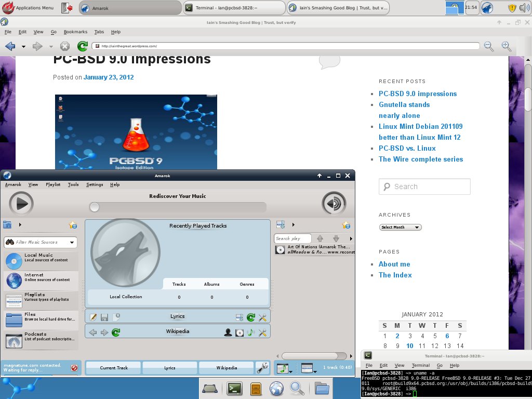Reload the Wikipedia applet

click(x=116, y=332)
